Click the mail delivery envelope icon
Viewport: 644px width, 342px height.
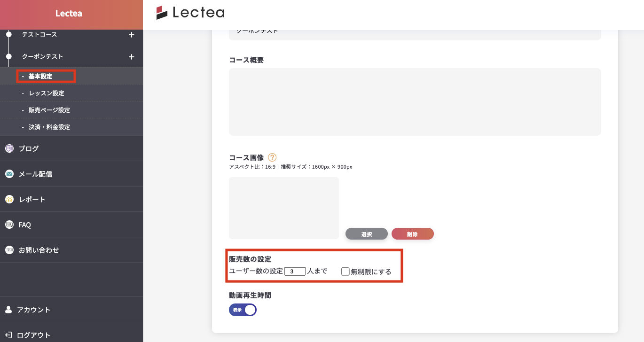(x=9, y=174)
